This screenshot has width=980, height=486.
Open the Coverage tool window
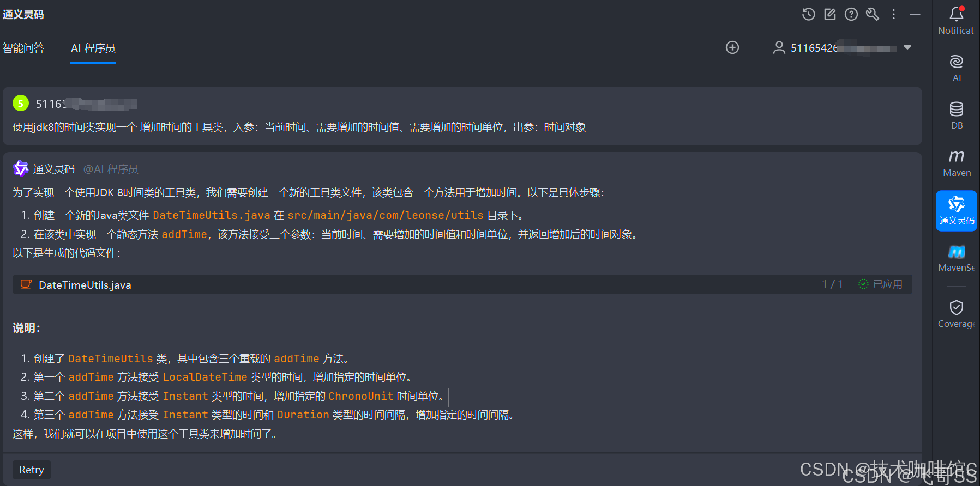[x=957, y=314]
